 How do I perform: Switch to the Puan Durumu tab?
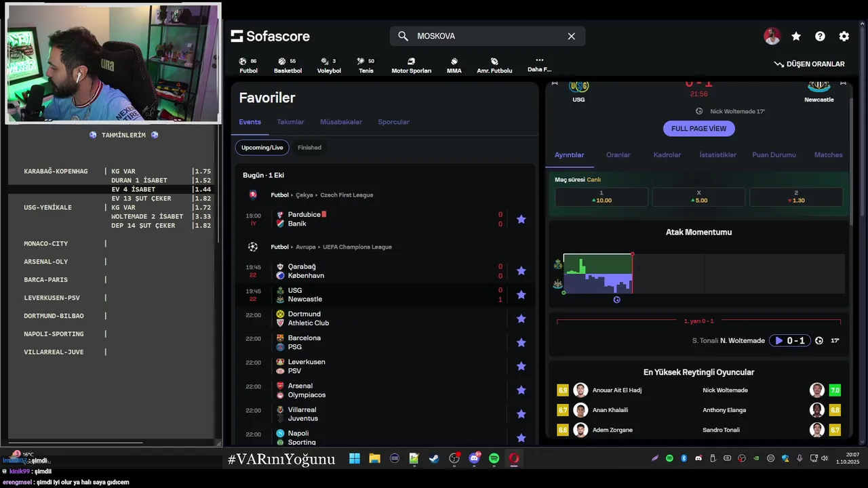click(x=774, y=155)
